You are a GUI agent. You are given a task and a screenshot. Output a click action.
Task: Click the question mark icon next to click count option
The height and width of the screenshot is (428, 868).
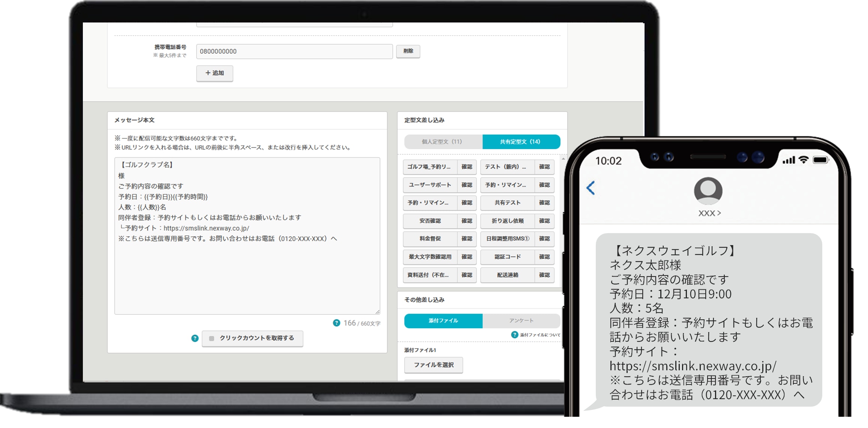tap(195, 338)
